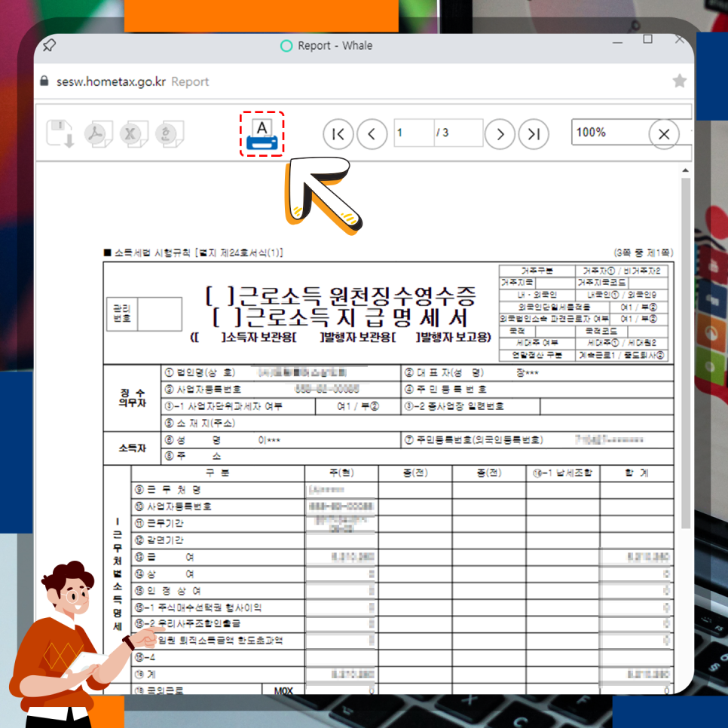The width and height of the screenshot is (728, 728).
Task: Click the vertical scrollbar thumb
Action: click(685, 353)
